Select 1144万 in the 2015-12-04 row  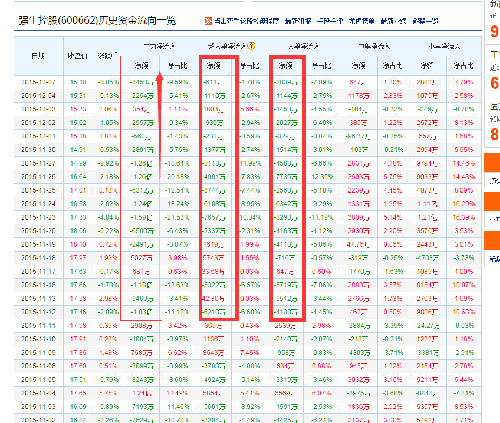pyautogui.click(x=287, y=96)
